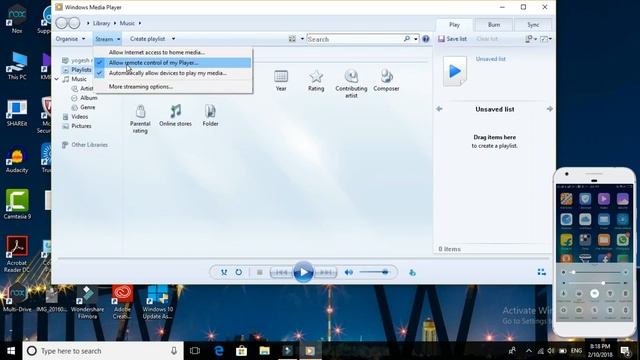
Task: Open the Online stores category
Action: [x=176, y=116]
